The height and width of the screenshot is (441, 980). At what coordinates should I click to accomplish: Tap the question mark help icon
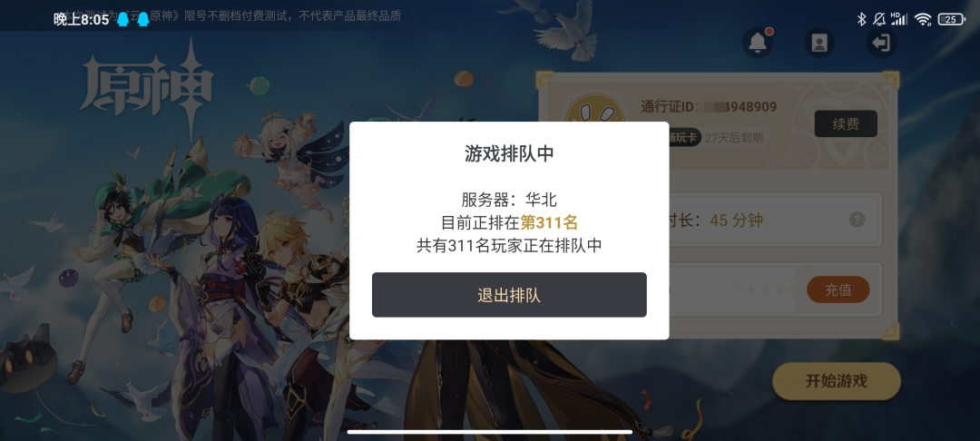pyautogui.click(x=857, y=220)
